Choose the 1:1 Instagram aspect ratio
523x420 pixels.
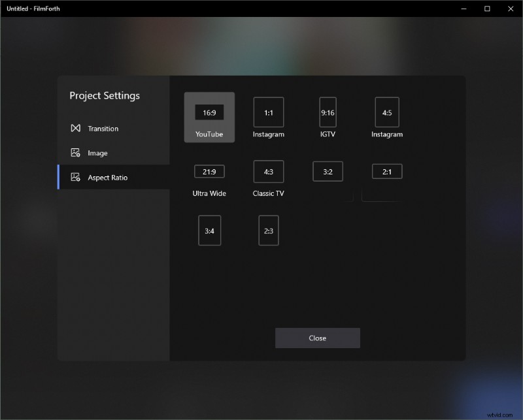(x=268, y=112)
